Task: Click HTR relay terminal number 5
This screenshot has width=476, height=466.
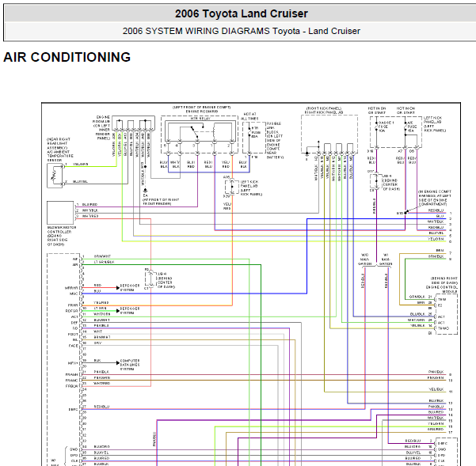Action: click(x=166, y=146)
